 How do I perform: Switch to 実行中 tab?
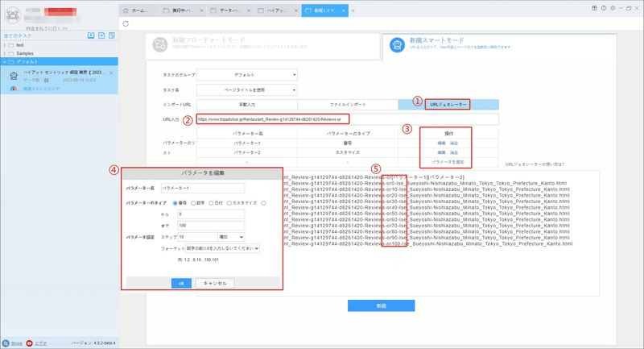[184, 10]
